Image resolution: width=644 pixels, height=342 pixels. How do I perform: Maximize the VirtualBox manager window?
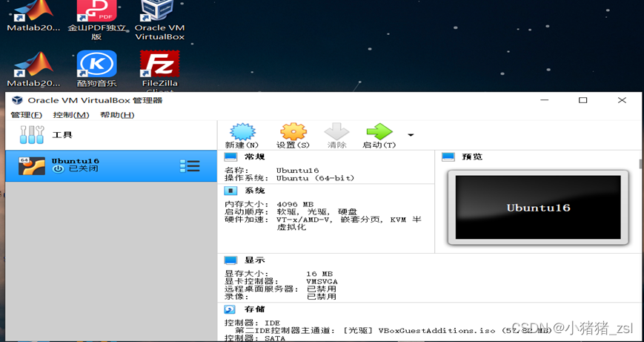(582, 100)
